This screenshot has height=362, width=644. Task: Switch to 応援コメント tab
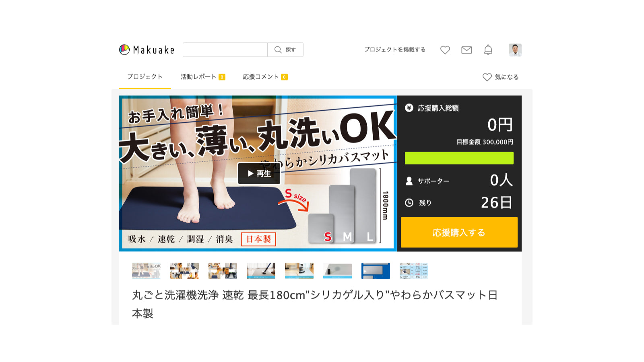click(x=265, y=77)
